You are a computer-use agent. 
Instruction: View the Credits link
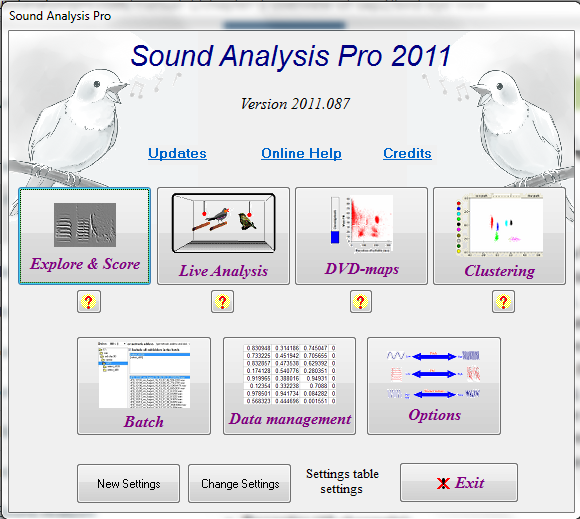(x=407, y=154)
